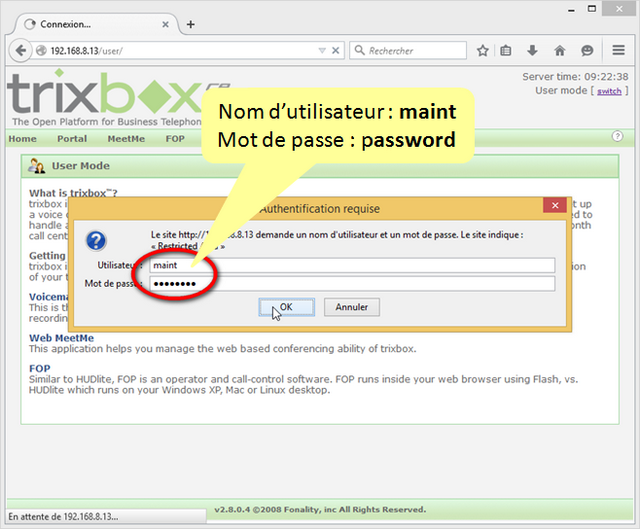Viewport: 640px width, 529px height.
Task: Close the Connexion... tab
Action: pyautogui.click(x=165, y=24)
